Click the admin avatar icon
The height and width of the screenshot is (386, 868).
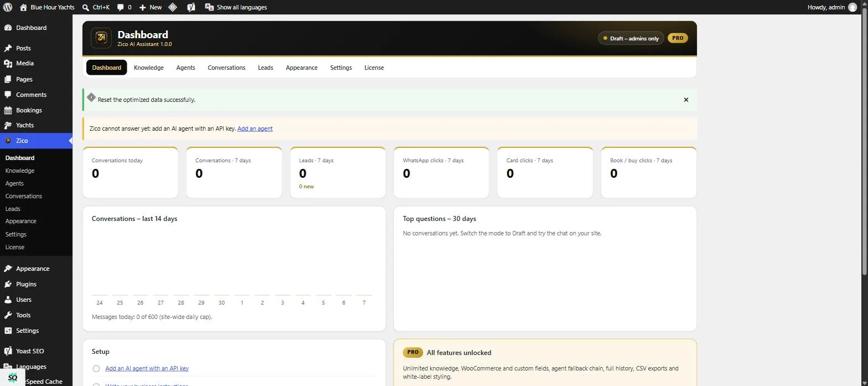pyautogui.click(x=852, y=7)
